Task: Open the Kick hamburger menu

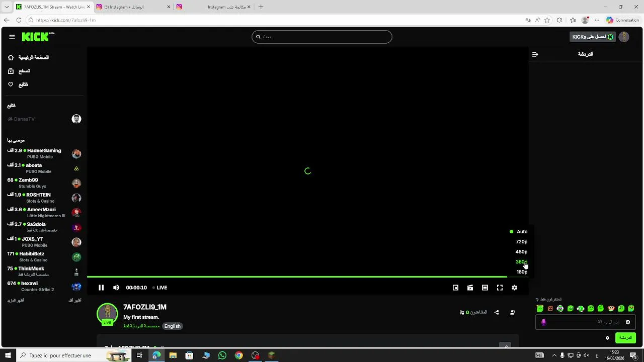Action: [x=12, y=37]
